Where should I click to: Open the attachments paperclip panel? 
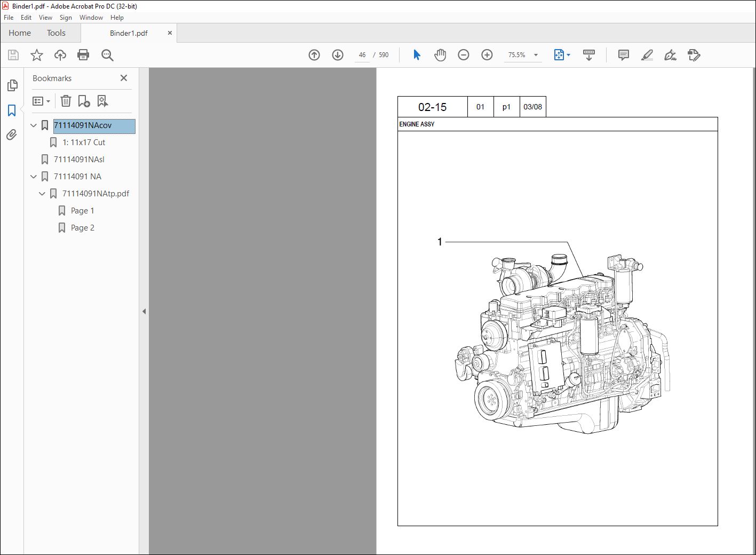click(12, 135)
